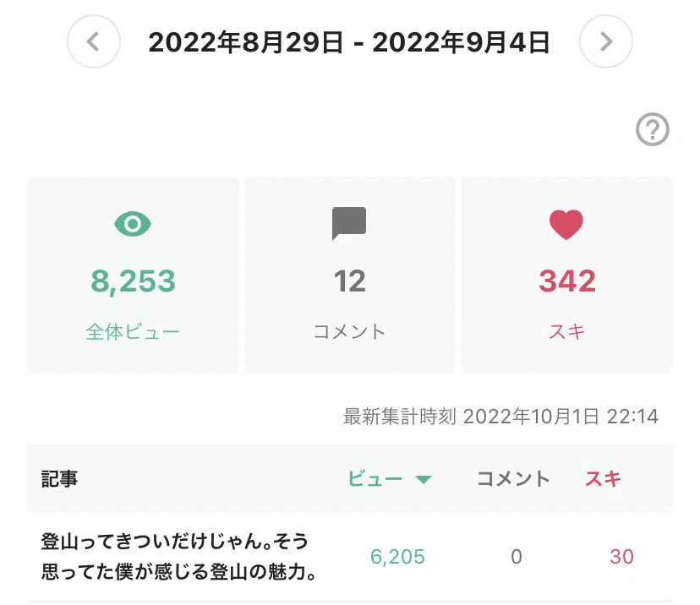Click the article's スキ count of 30
The image size is (700, 605).
[621, 557]
